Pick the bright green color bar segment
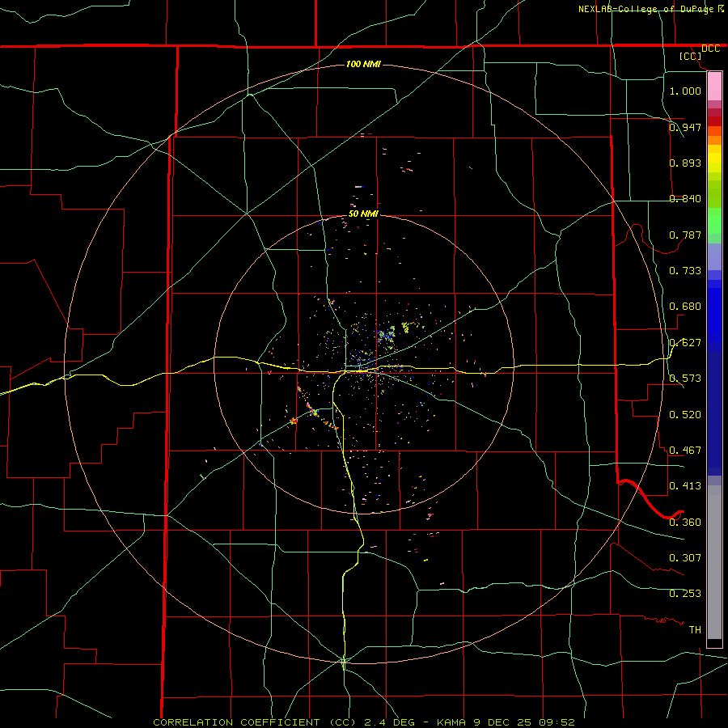Screen dimensions: 728x728 point(714,221)
